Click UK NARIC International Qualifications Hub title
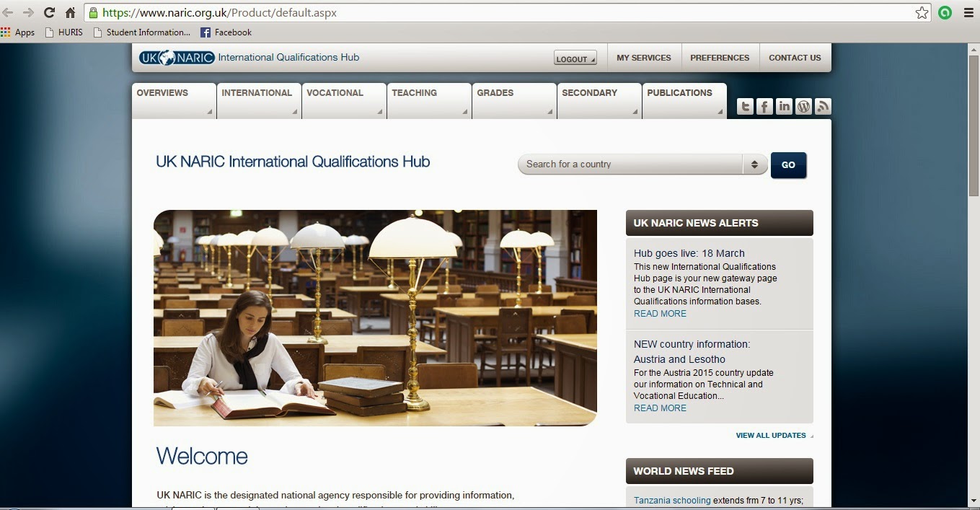Screen dimensions: 980x510 (x=293, y=162)
